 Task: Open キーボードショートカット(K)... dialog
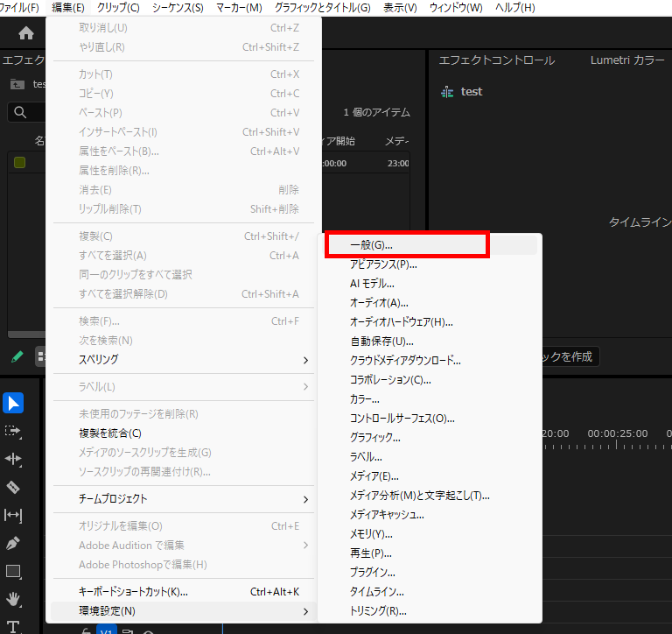[x=184, y=592]
